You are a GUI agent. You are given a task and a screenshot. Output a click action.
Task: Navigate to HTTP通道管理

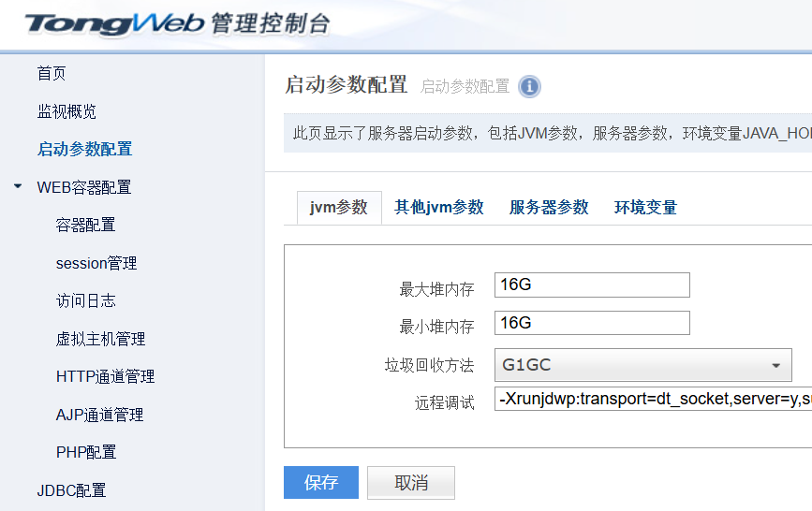[105, 376]
